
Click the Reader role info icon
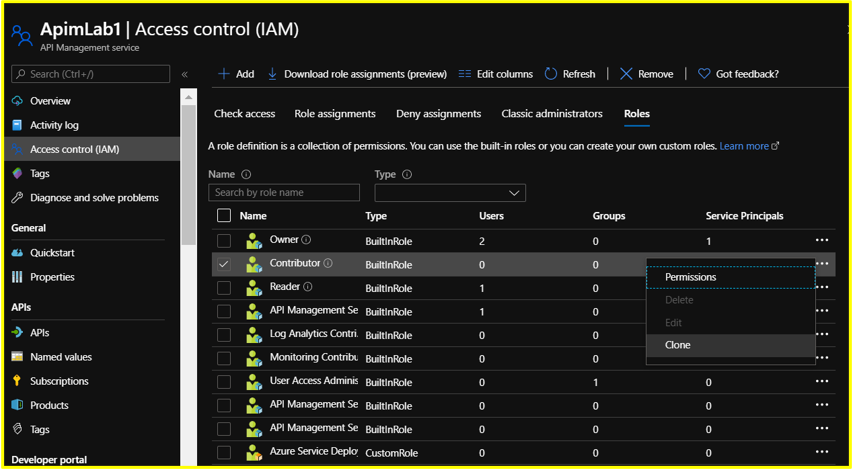coord(308,287)
